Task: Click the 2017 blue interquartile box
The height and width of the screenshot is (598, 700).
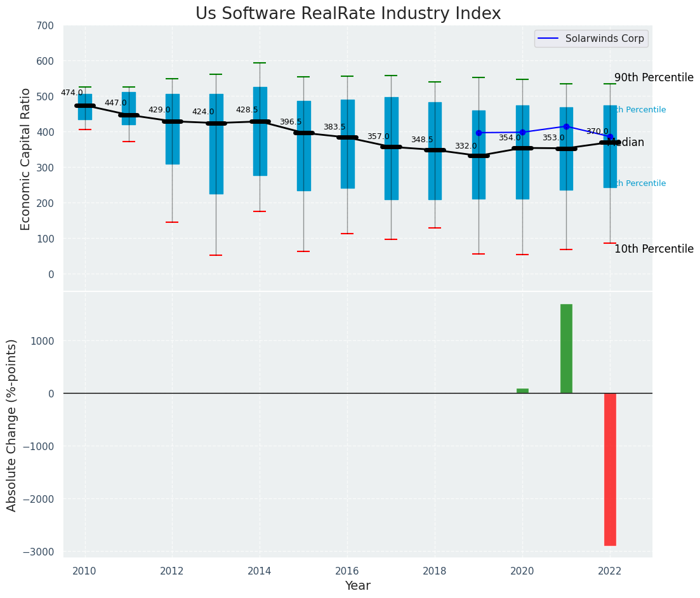Action: (392, 149)
